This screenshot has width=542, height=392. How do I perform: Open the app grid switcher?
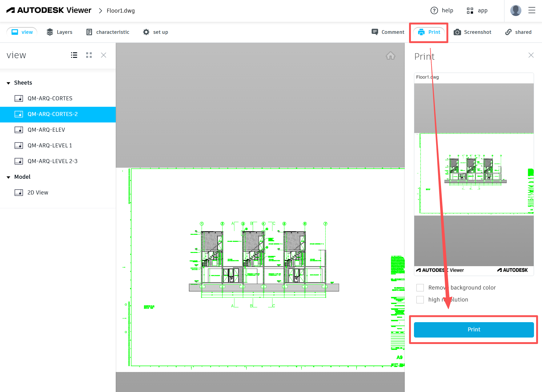(470, 10)
